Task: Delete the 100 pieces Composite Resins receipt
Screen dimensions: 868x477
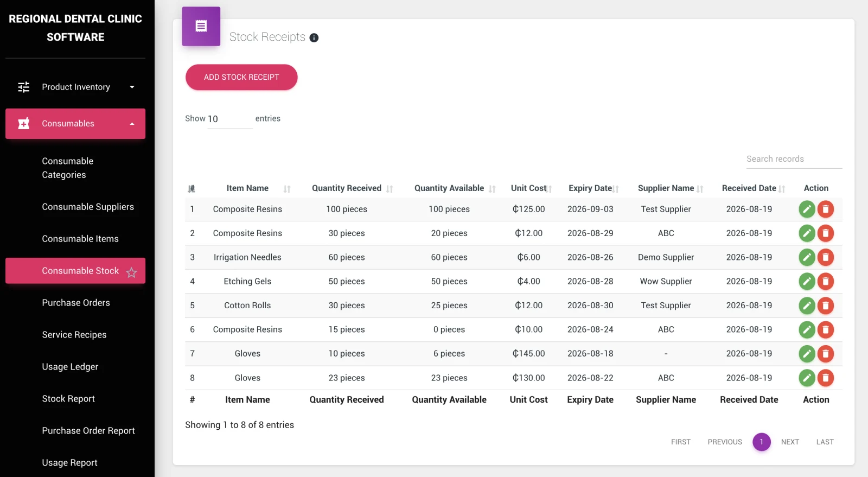Action: click(826, 209)
